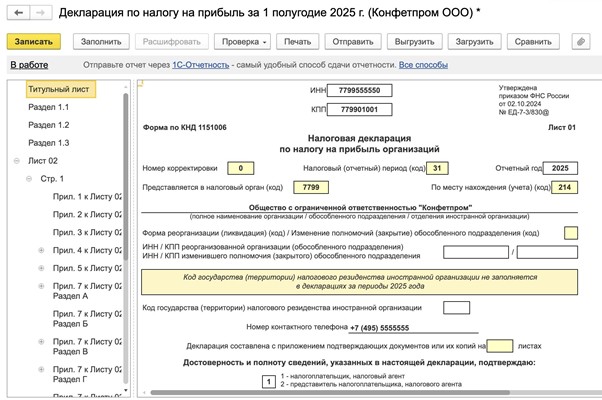Click the Номер корректировки field
Viewport: 602px width, 400px height.
(240, 168)
